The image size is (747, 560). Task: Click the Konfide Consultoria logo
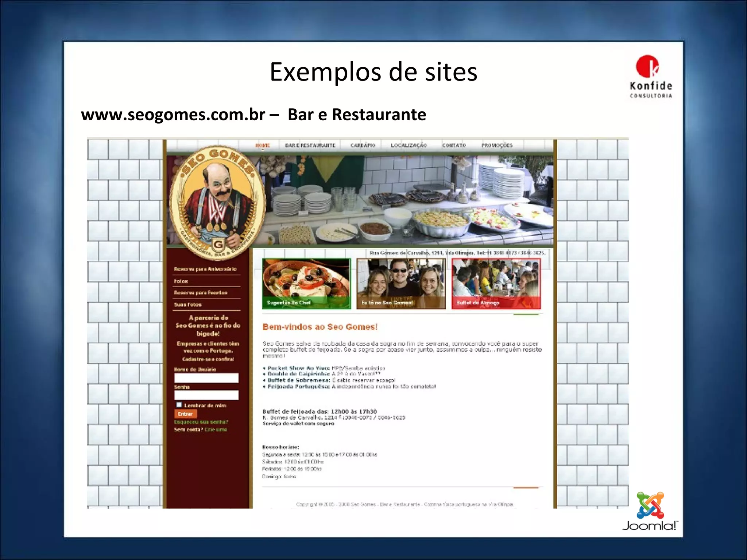pyautogui.click(x=650, y=77)
